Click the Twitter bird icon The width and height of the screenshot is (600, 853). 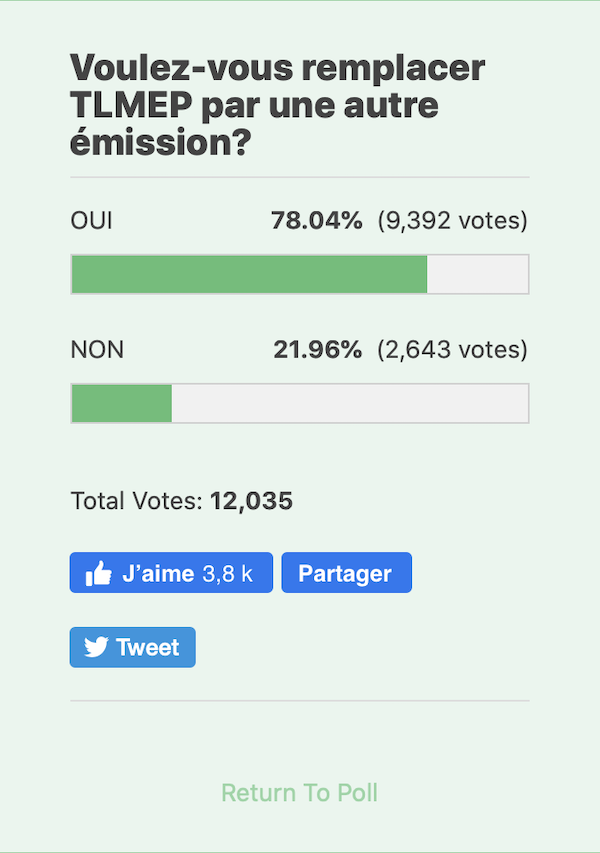tap(95, 647)
